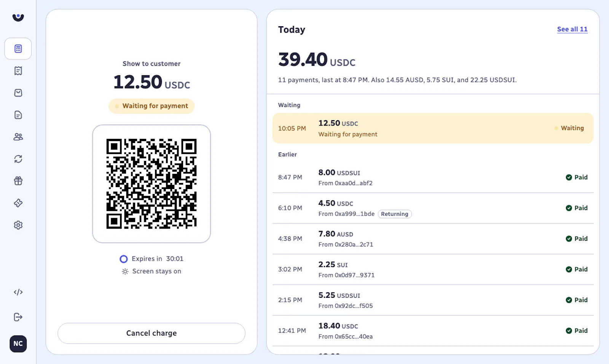
Task: Open the receipts icon in sidebar
Action: 18,71
